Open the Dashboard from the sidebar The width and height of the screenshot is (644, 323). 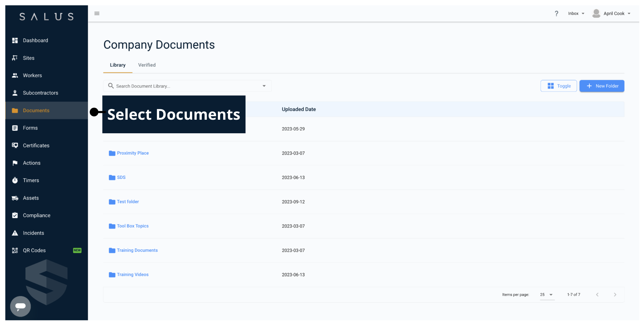(x=35, y=40)
